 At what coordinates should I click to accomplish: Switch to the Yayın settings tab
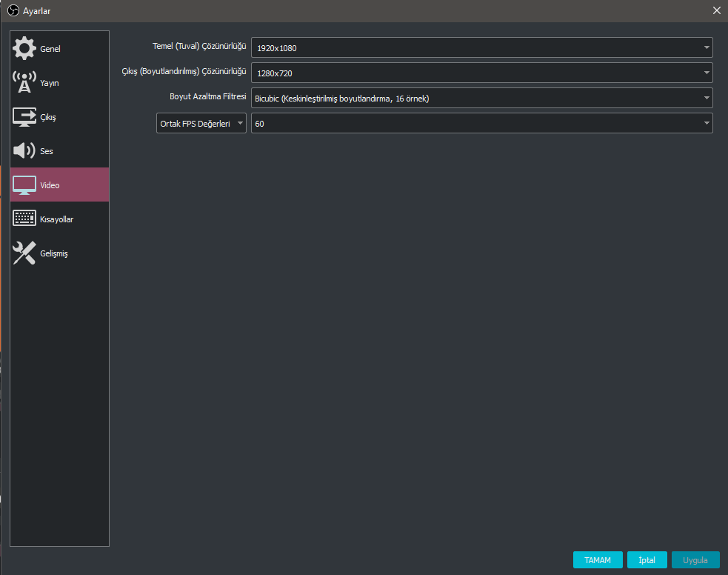(x=59, y=83)
